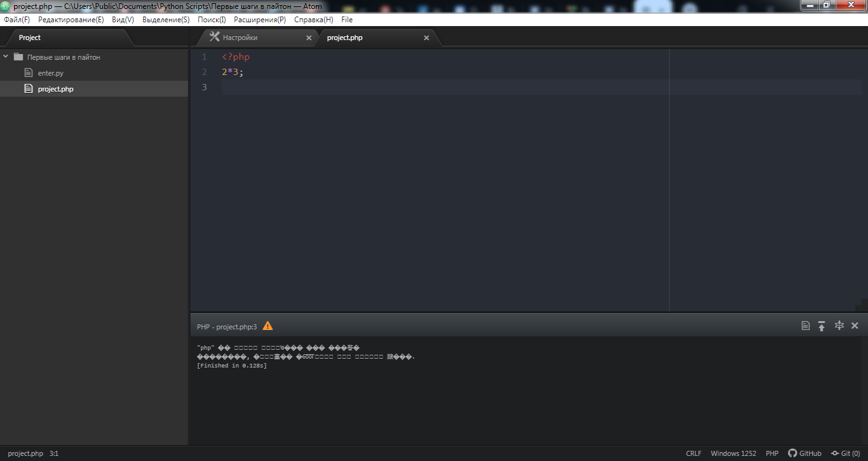Click the warning triangle icon in output panel
Screen dimensions: 868x461
[268, 326]
